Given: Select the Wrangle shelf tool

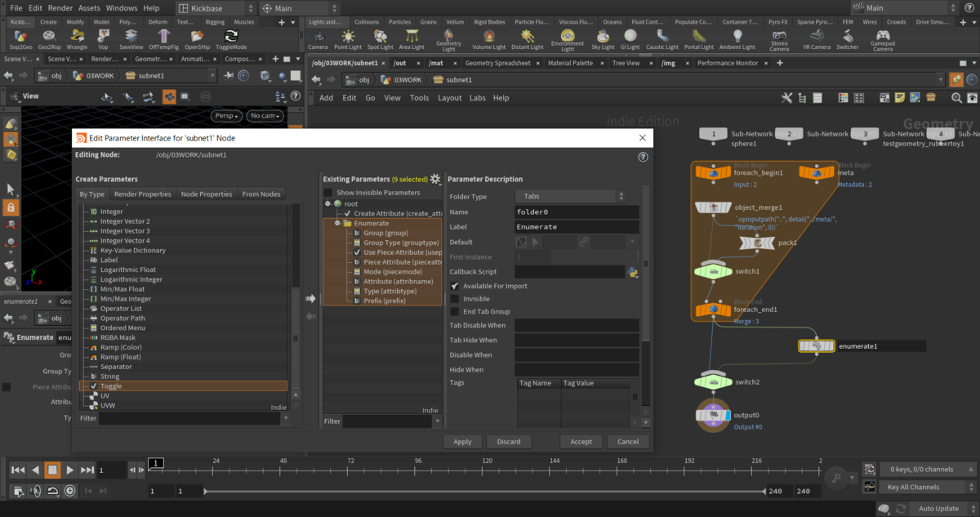Looking at the screenshot, I should coord(78,39).
